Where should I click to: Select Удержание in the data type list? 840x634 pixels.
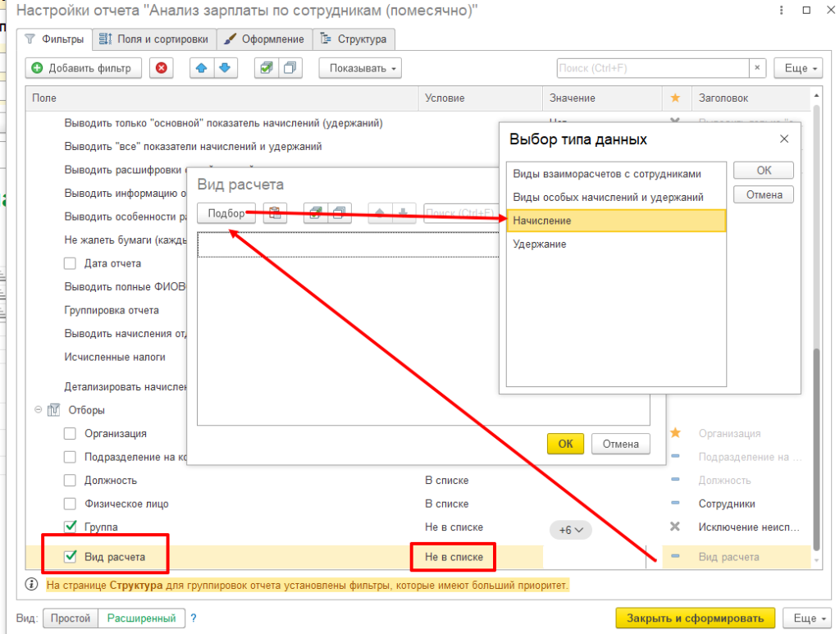click(x=540, y=244)
